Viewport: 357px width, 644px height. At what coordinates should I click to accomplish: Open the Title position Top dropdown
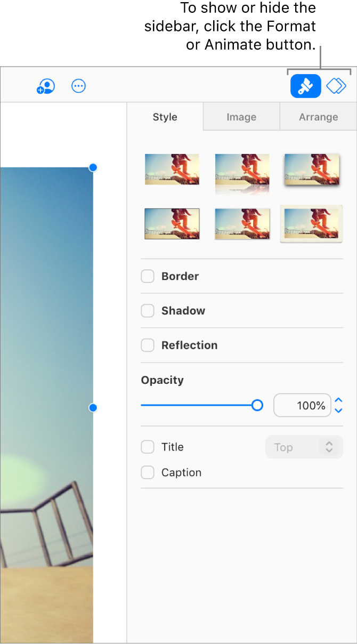(304, 447)
